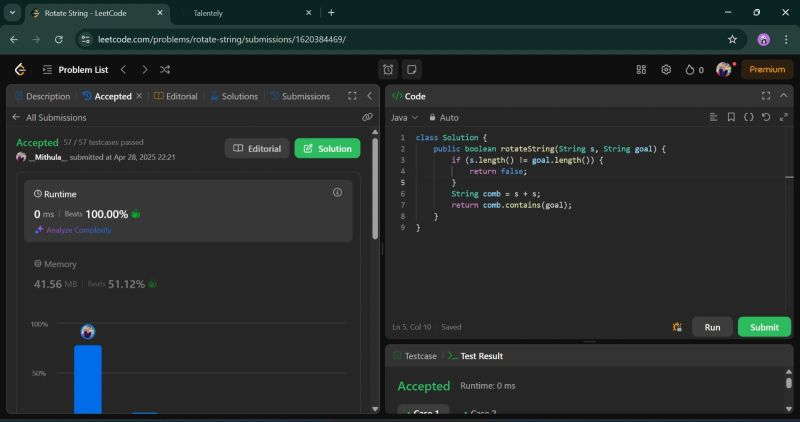Image resolution: width=800 pixels, height=422 pixels.
Task: Click the green Solution button
Action: pyautogui.click(x=328, y=148)
